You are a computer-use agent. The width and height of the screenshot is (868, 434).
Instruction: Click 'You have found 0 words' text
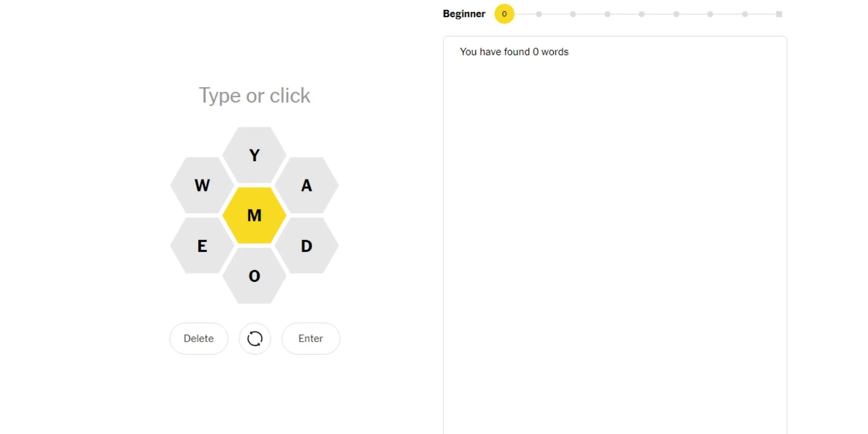click(514, 52)
